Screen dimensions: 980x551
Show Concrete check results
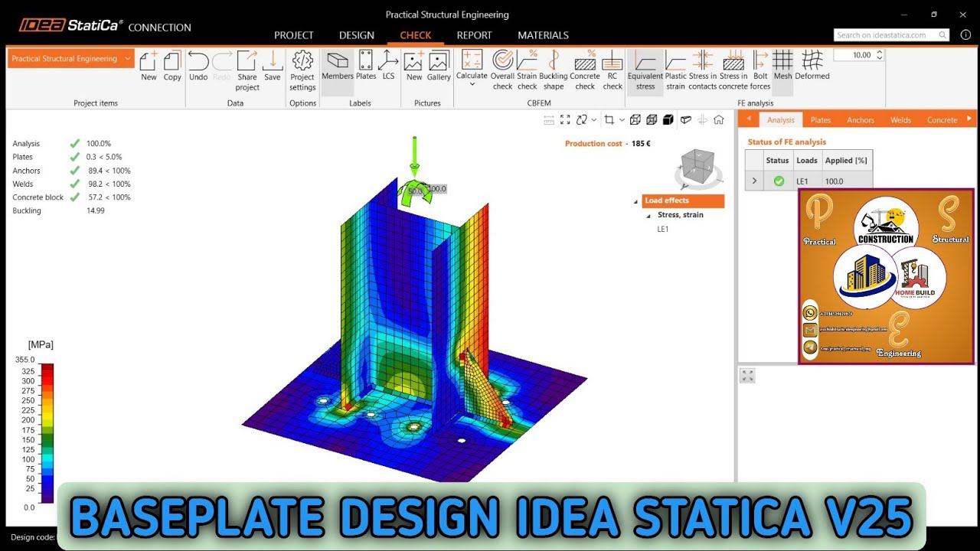coord(585,70)
